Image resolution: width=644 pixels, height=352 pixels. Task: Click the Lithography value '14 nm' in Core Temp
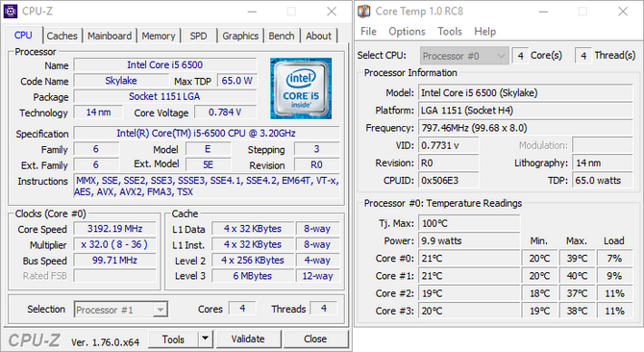(603, 163)
